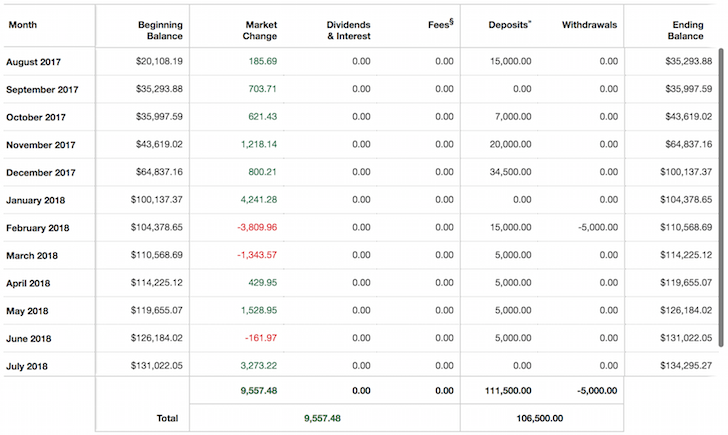Click the Withdrawals column header
This screenshot has width=728, height=435.
[589, 25]
